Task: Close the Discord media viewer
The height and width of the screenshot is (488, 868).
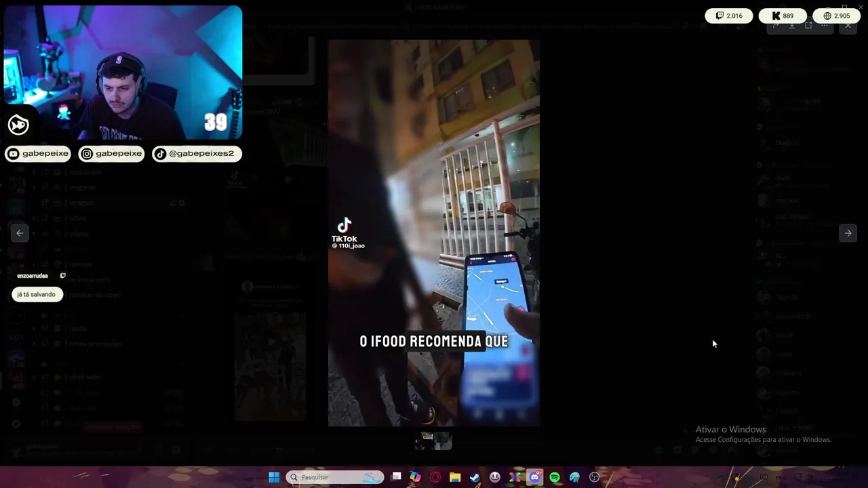Action: pyautogui.click(x=848, y=26)
